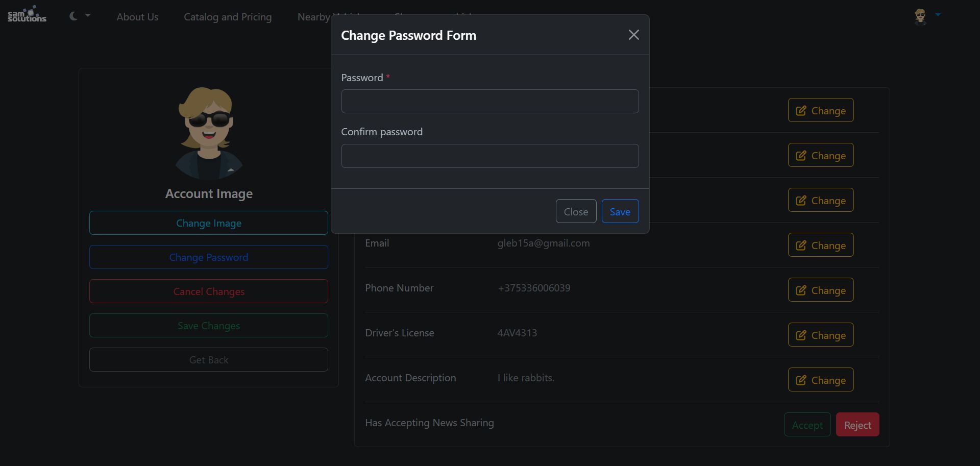Accept news sharing
The image size is (980, 466).
click(x=807, y=425)
